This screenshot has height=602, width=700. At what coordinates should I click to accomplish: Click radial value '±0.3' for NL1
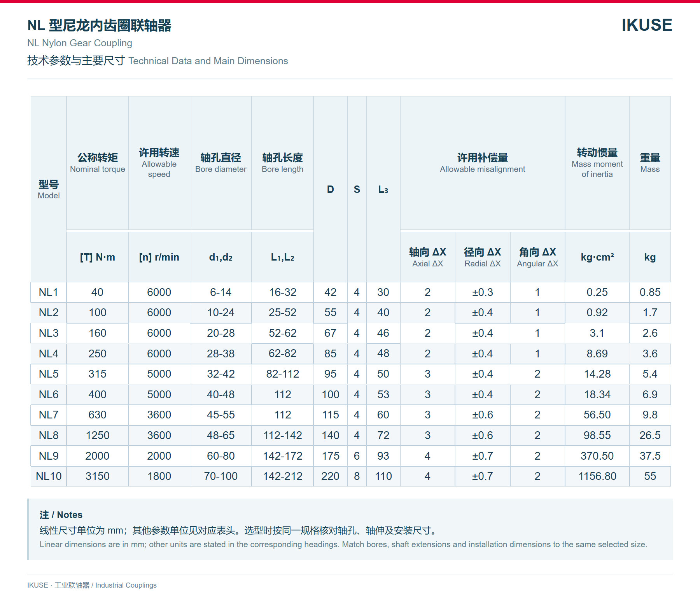click(x=483, y=292)
